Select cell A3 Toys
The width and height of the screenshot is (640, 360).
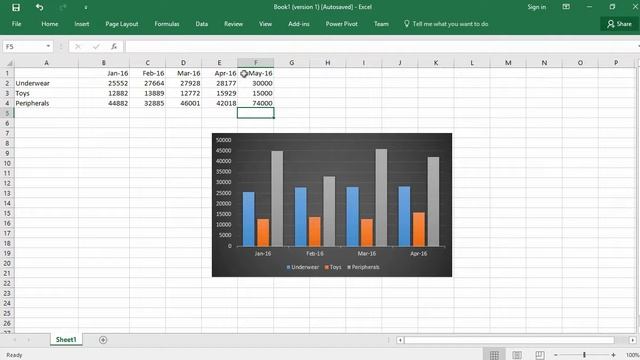[x=46, y=93]
